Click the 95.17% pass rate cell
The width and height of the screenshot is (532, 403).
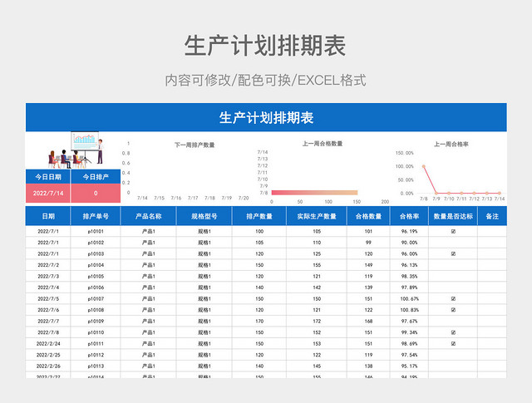click(x=409, y=366)
